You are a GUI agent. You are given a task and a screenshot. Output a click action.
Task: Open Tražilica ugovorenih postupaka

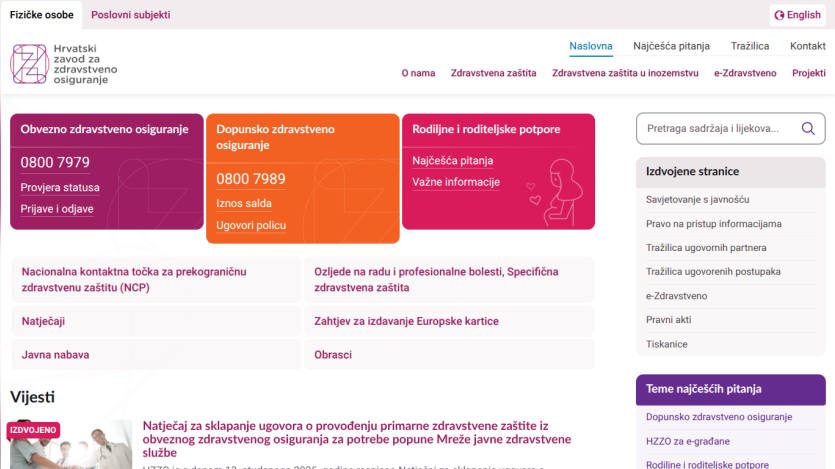(713, 271)
